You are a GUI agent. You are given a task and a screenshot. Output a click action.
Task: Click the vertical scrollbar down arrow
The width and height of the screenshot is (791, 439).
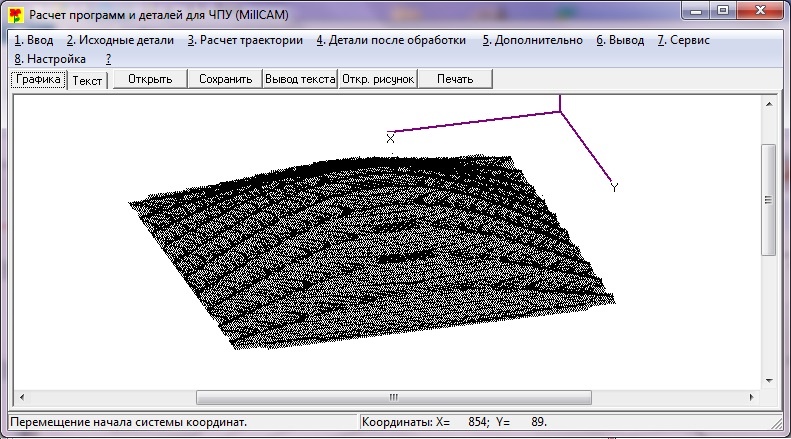(769, 380)
